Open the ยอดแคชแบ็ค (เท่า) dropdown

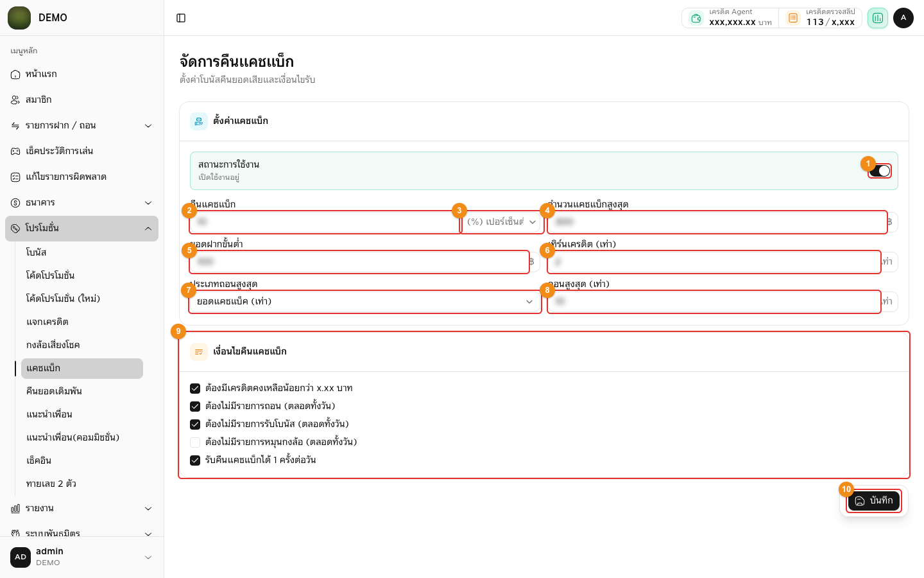pyautogui.click(x=365, y=302)
